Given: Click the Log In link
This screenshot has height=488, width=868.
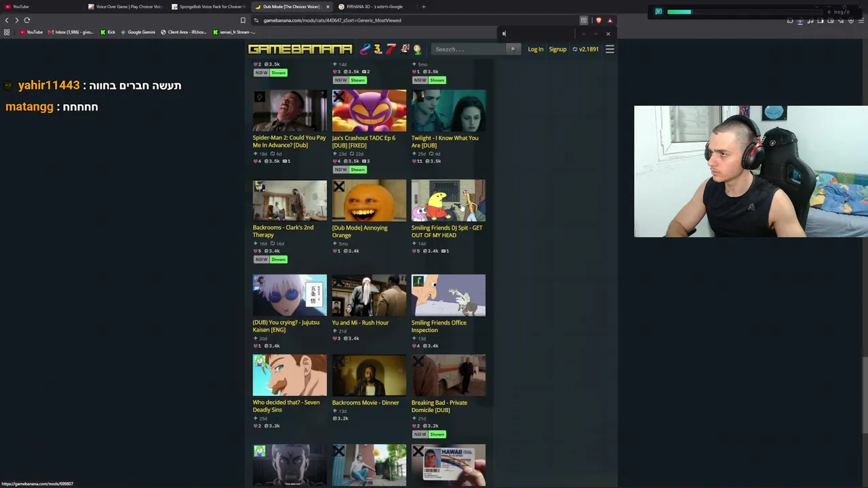Looking at the screenshot, I should tap(536, 49).
